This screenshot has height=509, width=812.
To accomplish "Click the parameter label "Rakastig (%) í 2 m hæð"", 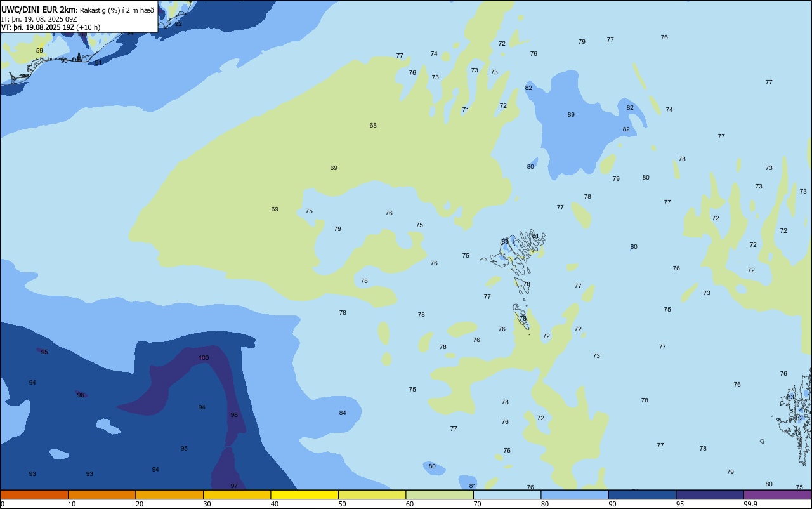I will (116, 10).
